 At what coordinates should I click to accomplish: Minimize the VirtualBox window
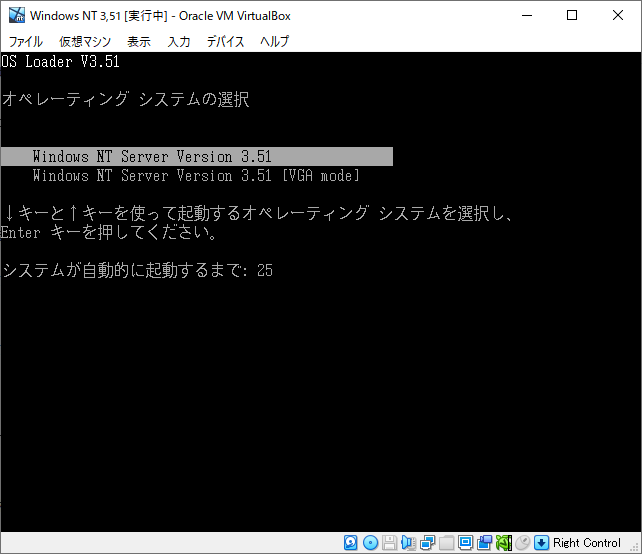pyautogui.click(x=527, y=16)
